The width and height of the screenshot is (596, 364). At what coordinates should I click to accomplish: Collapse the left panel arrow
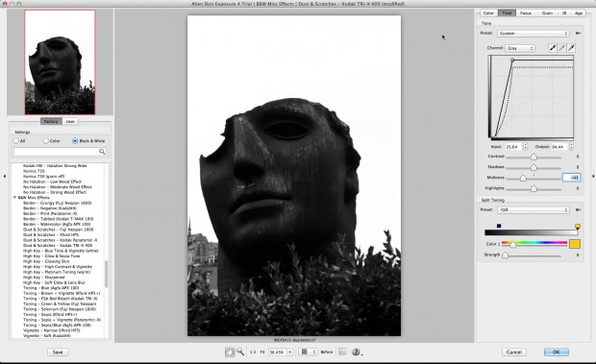coord(4,176)
